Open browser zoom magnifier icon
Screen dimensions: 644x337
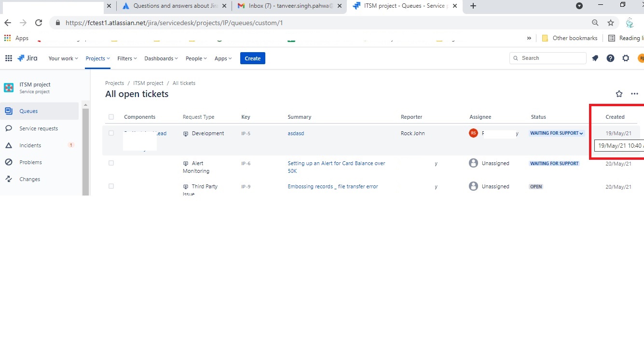595,23
